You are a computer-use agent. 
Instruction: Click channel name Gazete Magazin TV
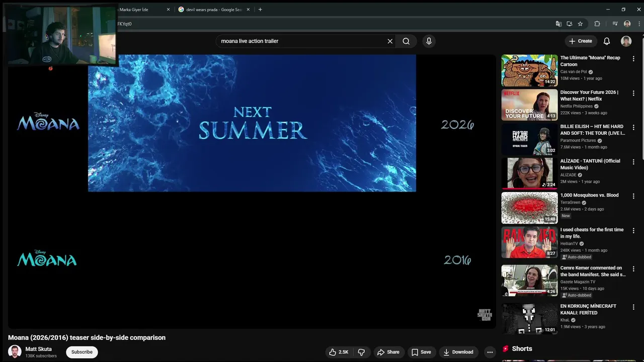[x=578, y=282]
